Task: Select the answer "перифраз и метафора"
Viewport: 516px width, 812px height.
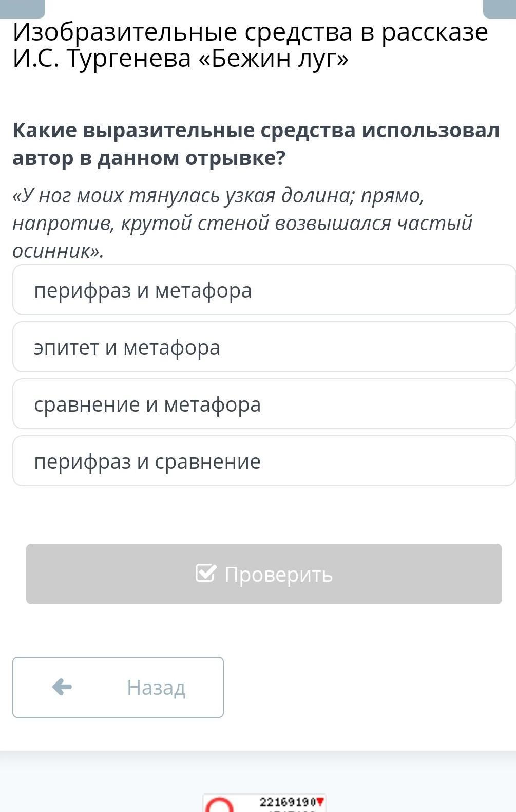Action: tap(263, 290)
